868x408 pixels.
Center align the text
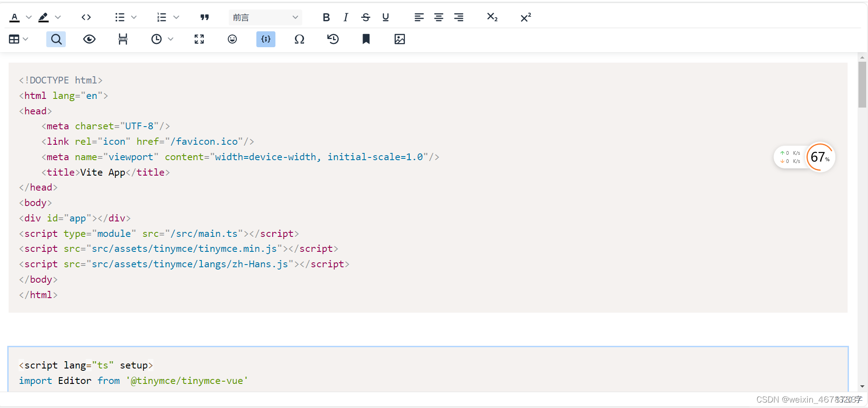pyautogui.click(x=439, y=17)
